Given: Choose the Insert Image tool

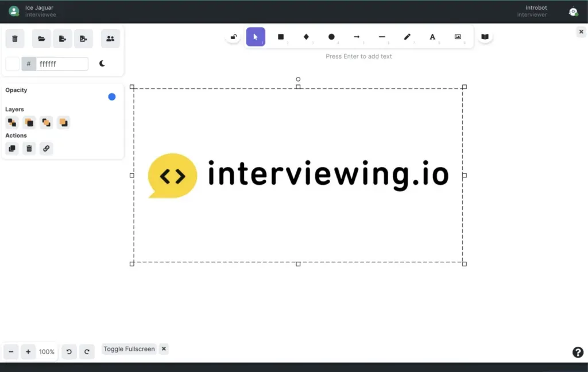Looking at the screenshot, I should tap(458, 37).
